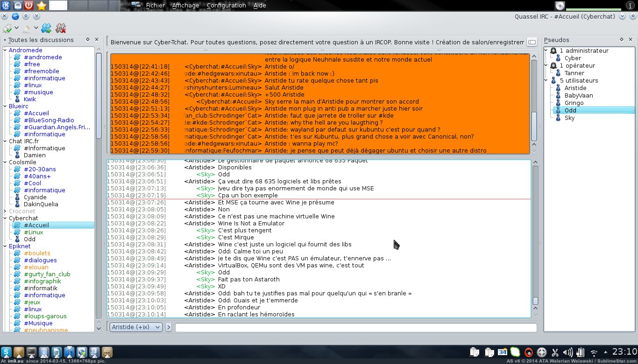The height and width of the screenshot is (364, 638).
Task: Click the yellow star favorites icon
Action: (42, 6)
